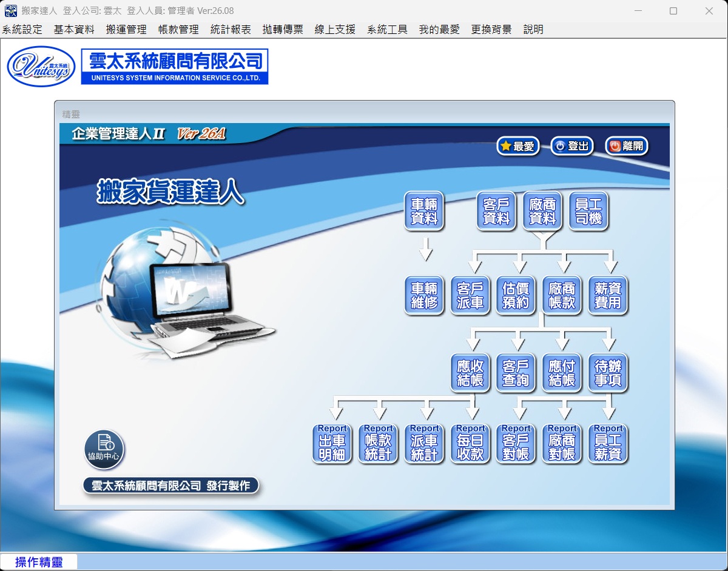Open the 待辦事項 module tile
Image resolution: width=728 pixels, height=571 pixels.
click(608, 373)
